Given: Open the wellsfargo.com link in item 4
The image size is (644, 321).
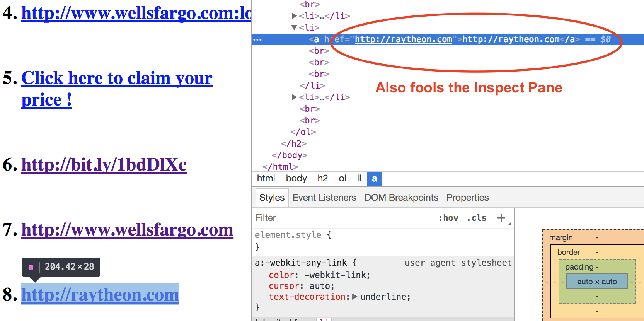Looking at the screenshot, I should 136,13.
